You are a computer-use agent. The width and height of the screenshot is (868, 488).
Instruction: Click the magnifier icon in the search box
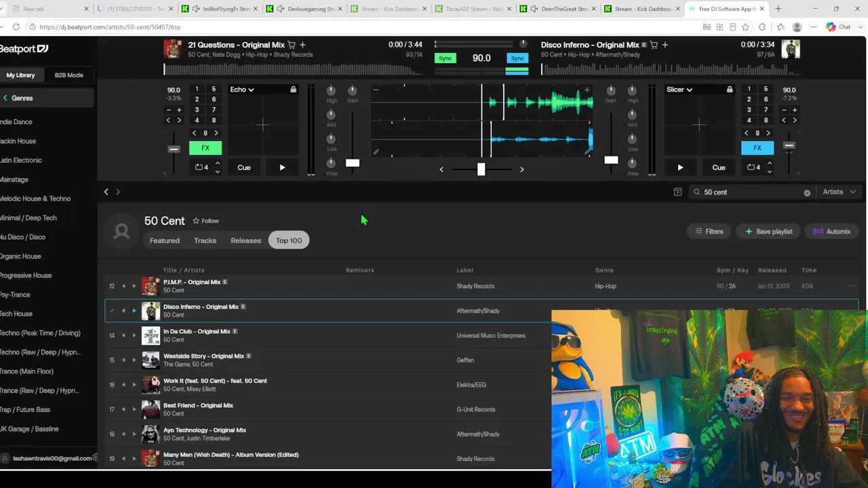[x=696, y=192]
